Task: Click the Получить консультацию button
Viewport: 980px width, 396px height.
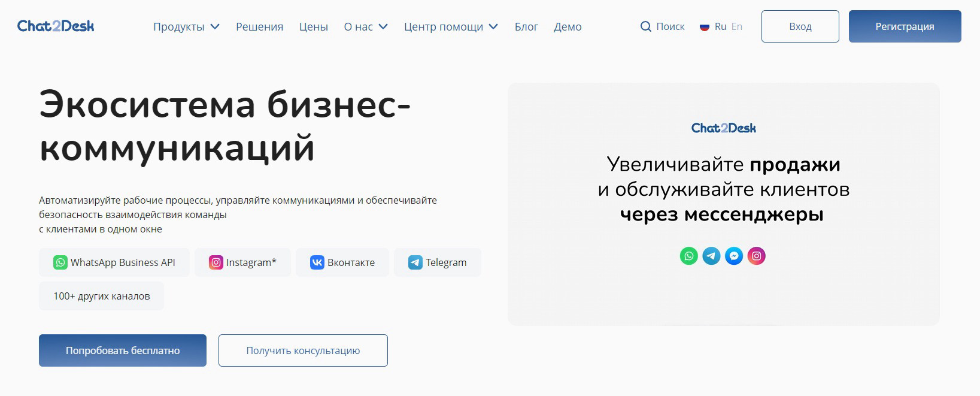Action: pyautogui.click(x=303, y=350)
